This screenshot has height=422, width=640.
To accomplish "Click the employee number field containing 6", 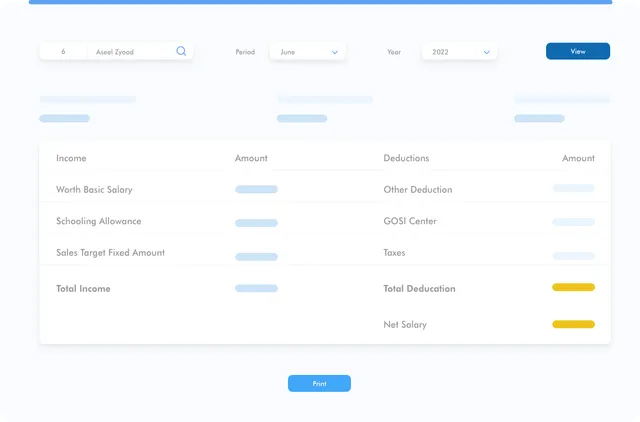I will [x=64, y=52].
